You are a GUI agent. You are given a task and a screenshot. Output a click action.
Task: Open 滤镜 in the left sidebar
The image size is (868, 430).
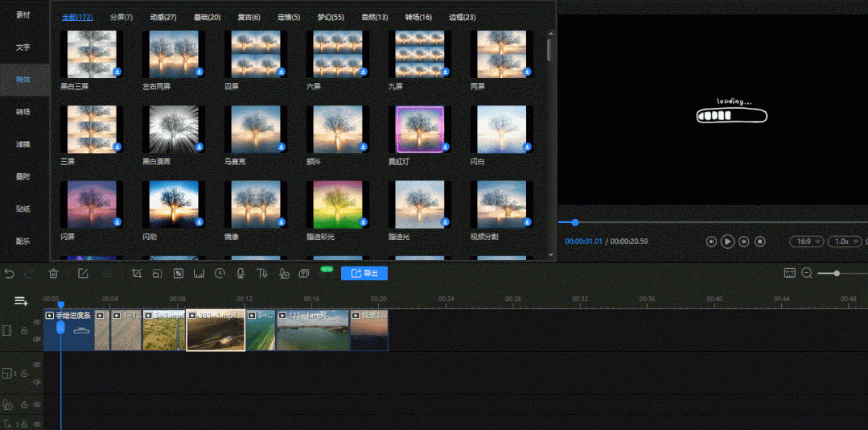click(x=23, y=144)
